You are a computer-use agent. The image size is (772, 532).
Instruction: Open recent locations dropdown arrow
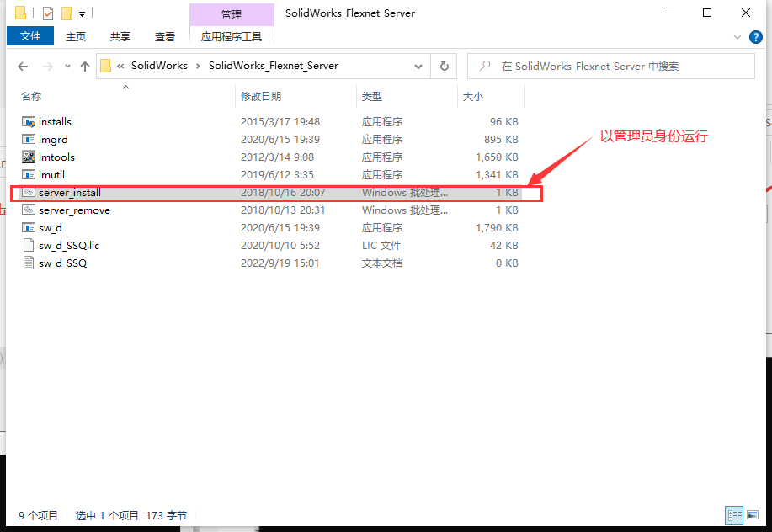(x=67, y=66)
